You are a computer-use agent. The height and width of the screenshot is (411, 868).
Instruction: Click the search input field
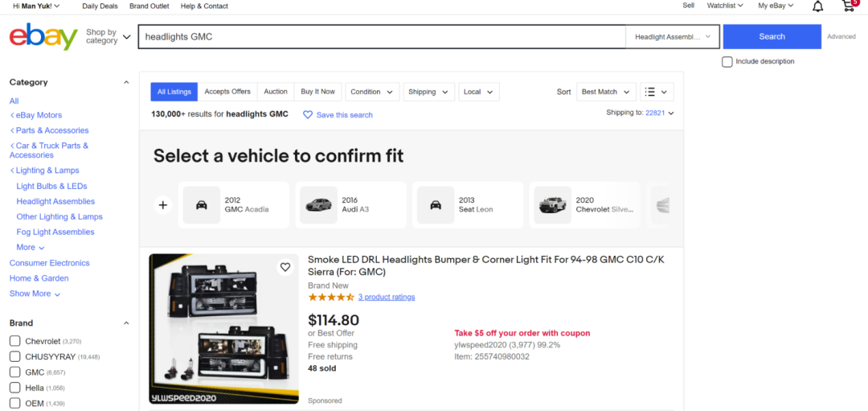(x=382, y=37)
